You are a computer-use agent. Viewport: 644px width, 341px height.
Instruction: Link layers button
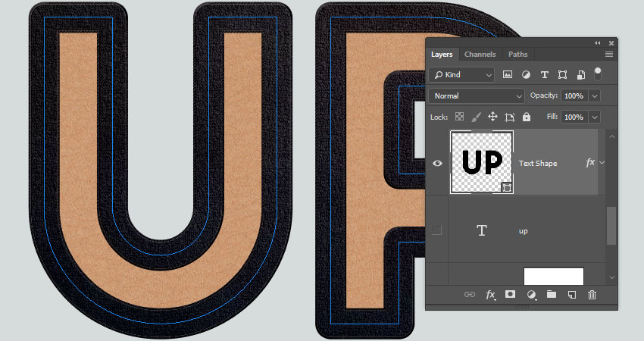tap(470, 295)
